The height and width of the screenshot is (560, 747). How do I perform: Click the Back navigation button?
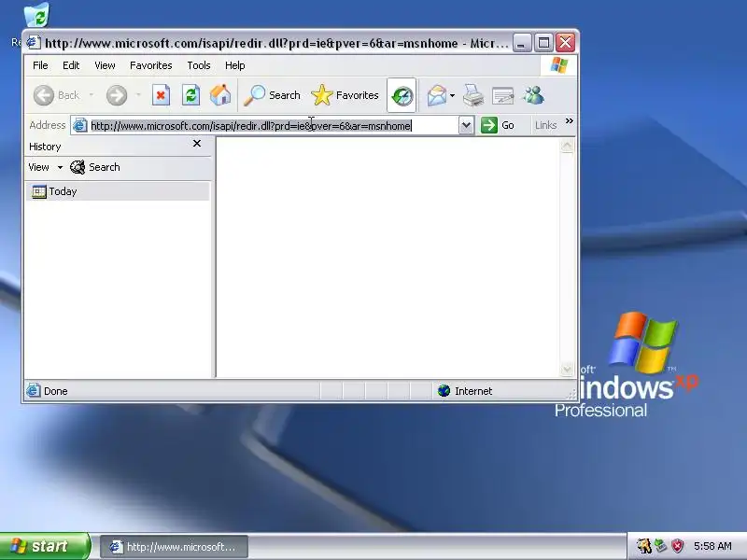tap(56, 95)
